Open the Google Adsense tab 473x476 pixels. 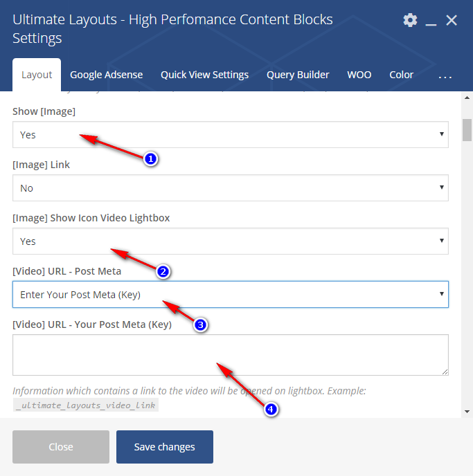point(106,75)
